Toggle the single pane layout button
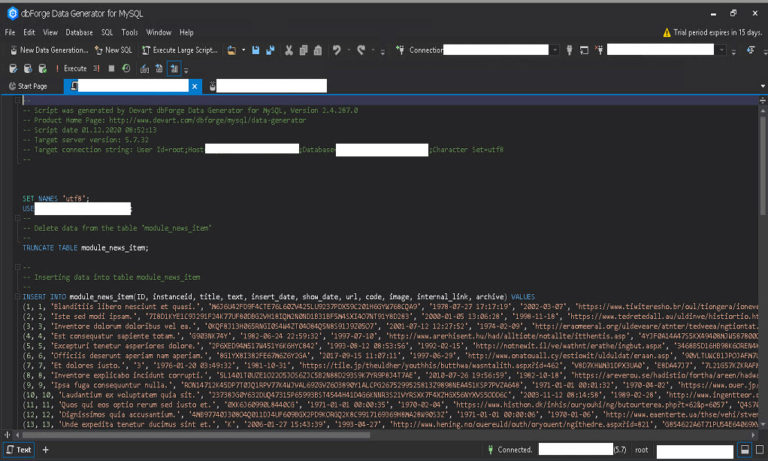The image size is (768, 461). (760, 450)
